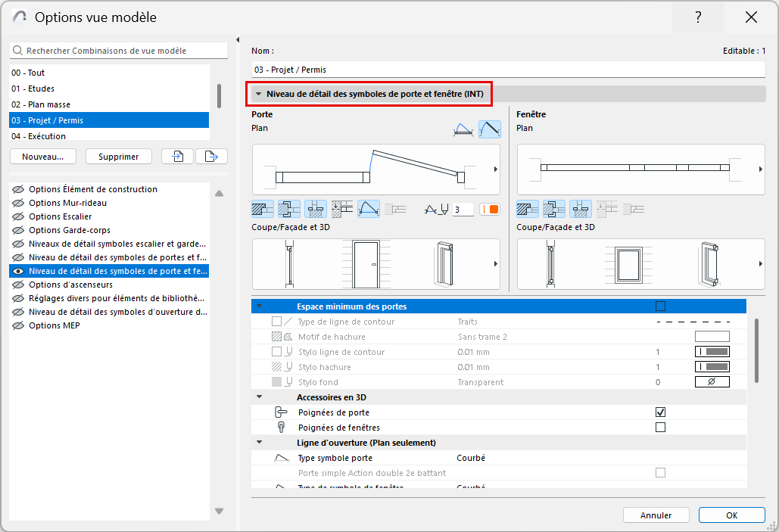Click the Stylo fond transparent swatch
Screen dimensions: 779x532
click(712, 381)
